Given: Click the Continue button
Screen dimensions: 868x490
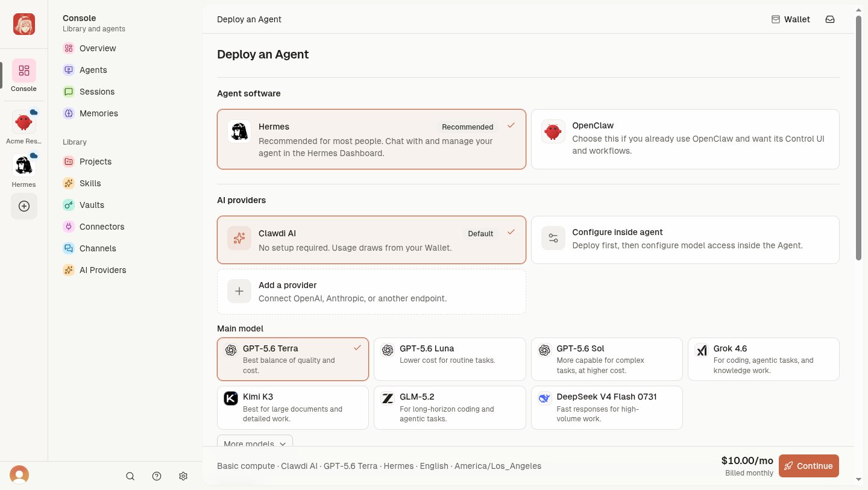Looking at the screenshot, I should [809, 466].
